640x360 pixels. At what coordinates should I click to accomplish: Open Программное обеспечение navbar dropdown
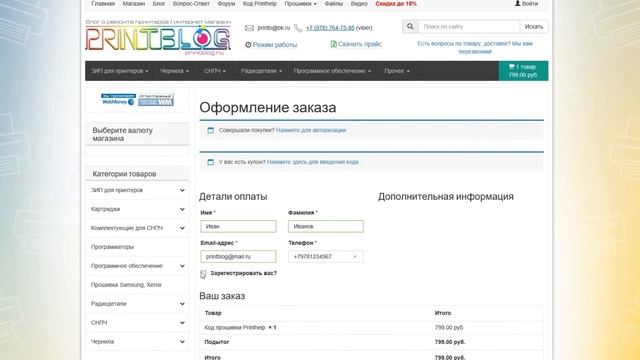pyautogui.click(x=333, y=71)
